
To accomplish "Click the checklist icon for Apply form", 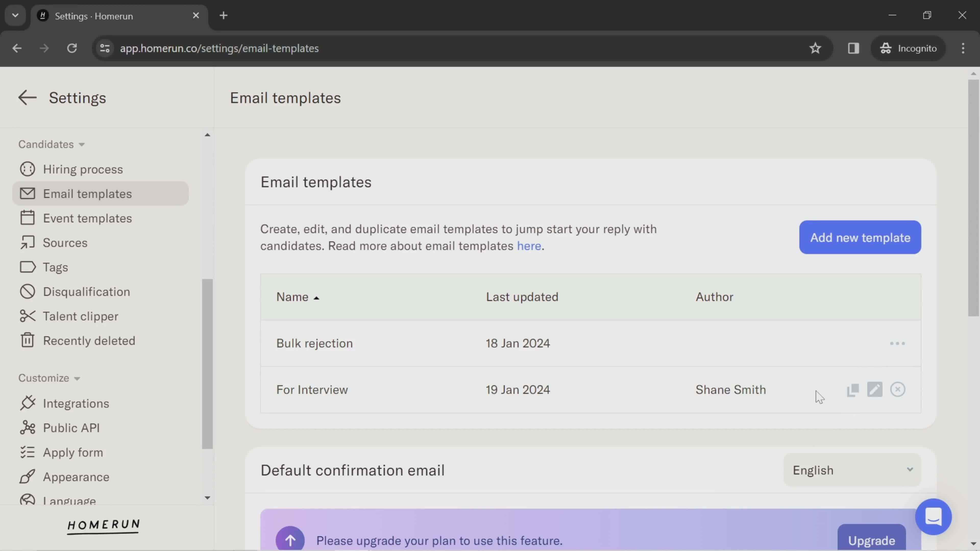I will 27,452.
